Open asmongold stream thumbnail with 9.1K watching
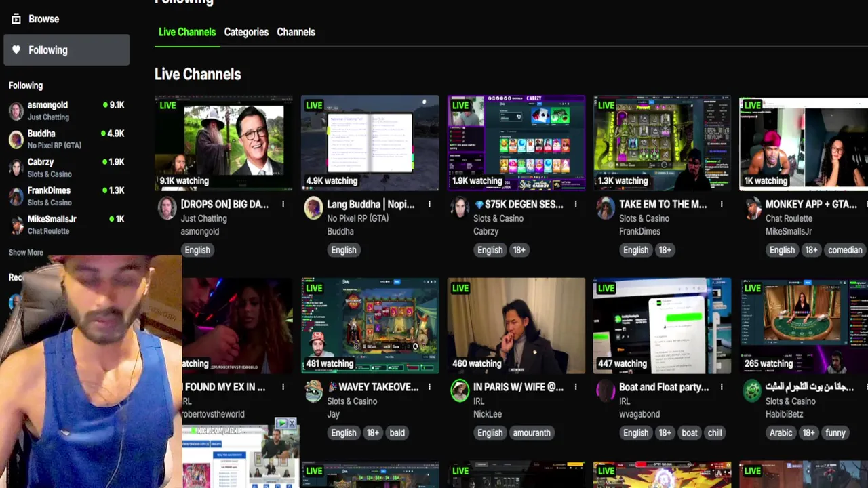The width and height of the screenshot is (868, 488). tap(224, 143)
